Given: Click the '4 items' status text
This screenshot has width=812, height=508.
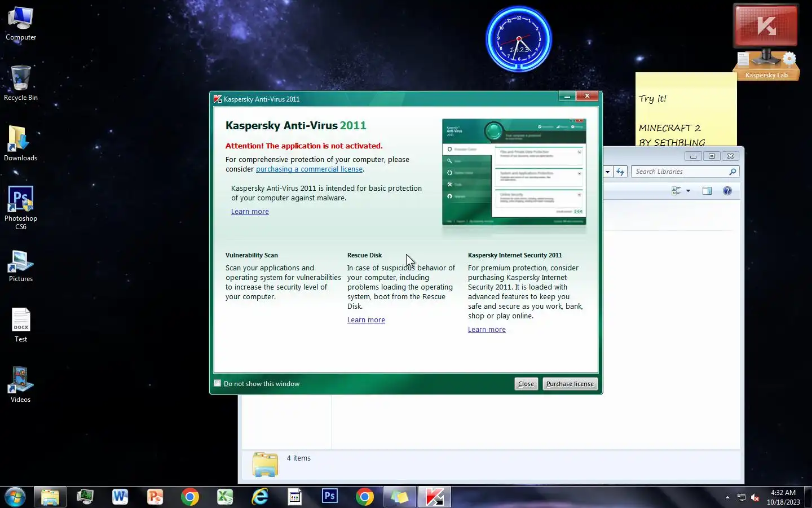Looking at the screenshot, I should (x=298, y=458).
